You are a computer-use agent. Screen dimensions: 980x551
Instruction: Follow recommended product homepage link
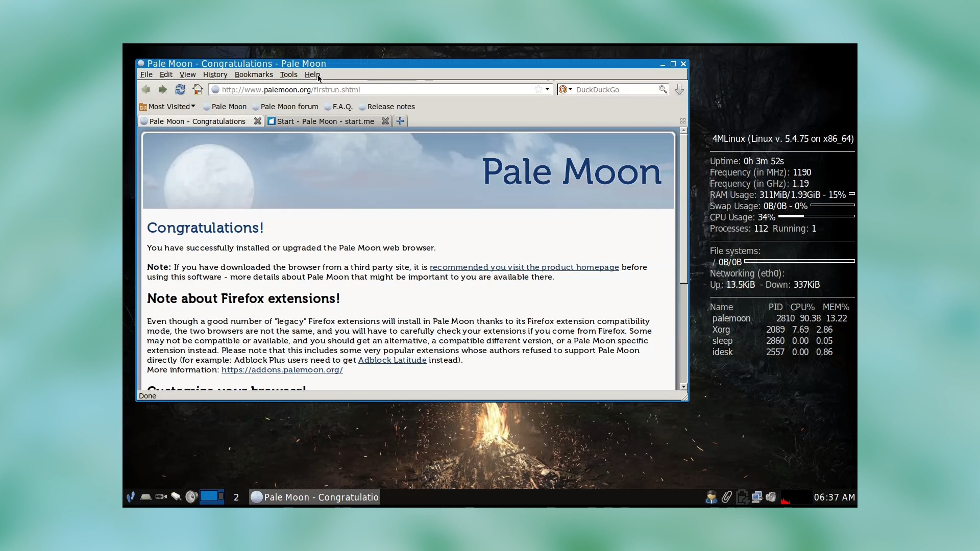click(524, 267)
